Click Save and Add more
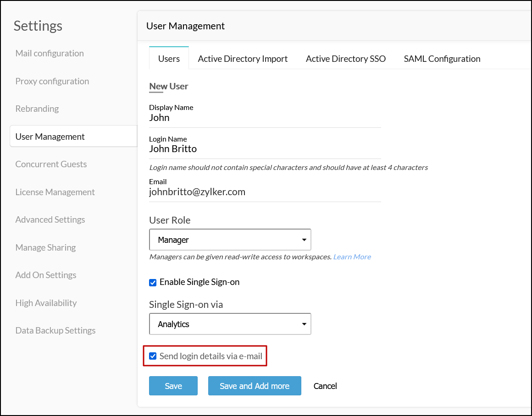Screen dimensions: 532x416 tap(255, 386)
